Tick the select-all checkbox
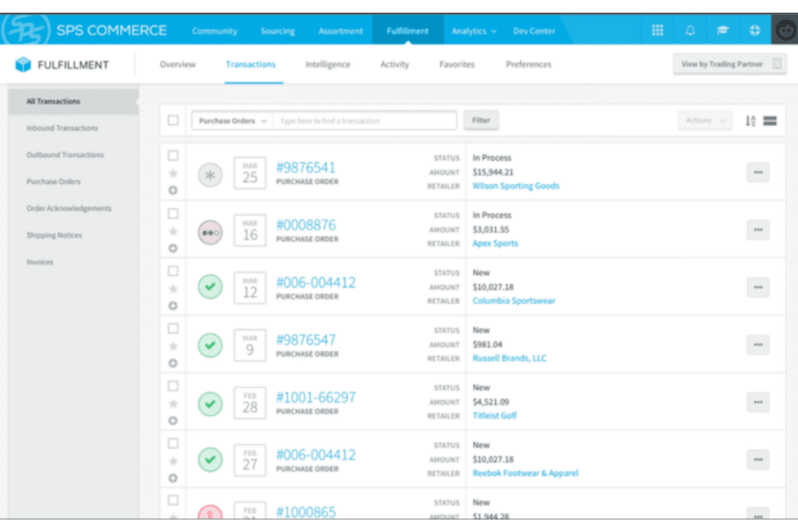Viewport: 798px width, 532px height. [173, 120]
